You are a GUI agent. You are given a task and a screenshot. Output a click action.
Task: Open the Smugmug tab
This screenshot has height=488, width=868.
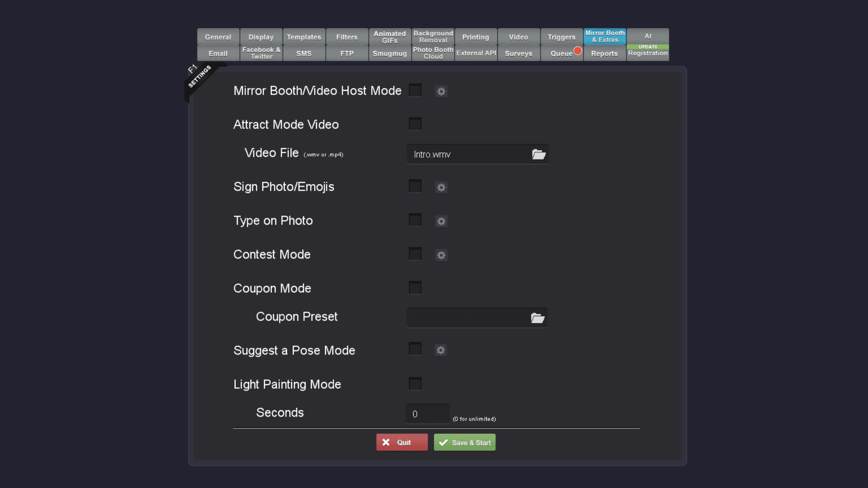coord(390,53)
